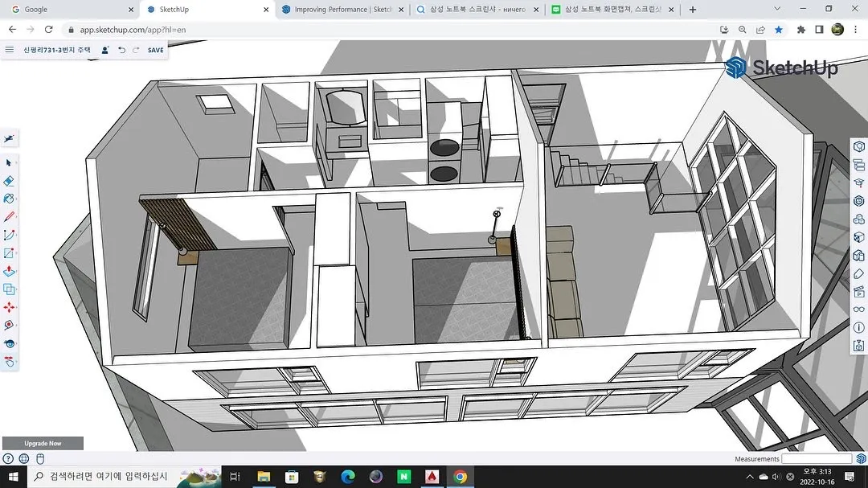The image size is (868, 488).
Task: Pick the Move tool with red arrows
Action: click(x=10, y=307)
